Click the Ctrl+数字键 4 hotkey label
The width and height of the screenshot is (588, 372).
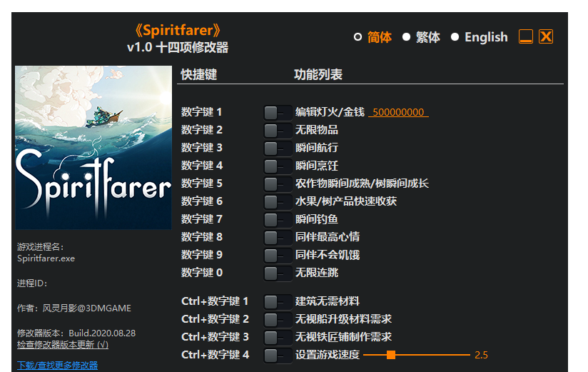(215, 355)
